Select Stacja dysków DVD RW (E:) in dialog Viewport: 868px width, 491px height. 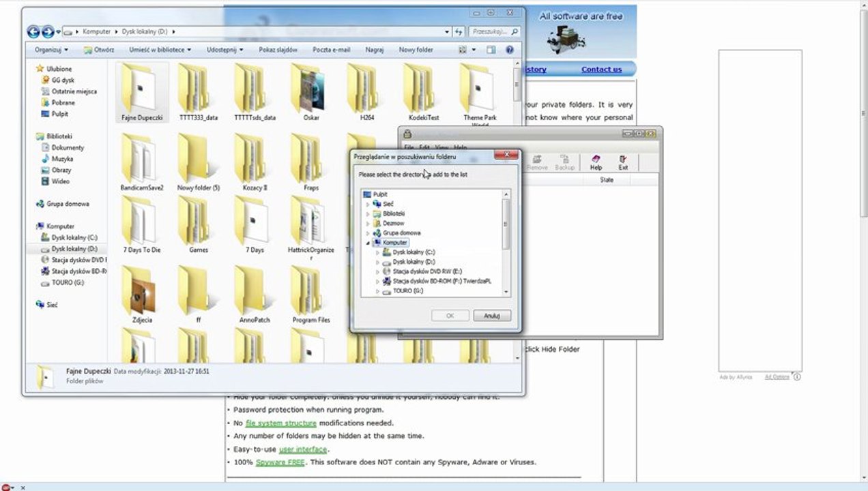427,271
